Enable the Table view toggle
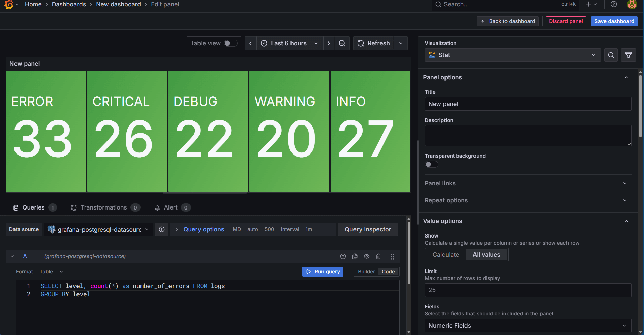644x335 pixels. 231,43
